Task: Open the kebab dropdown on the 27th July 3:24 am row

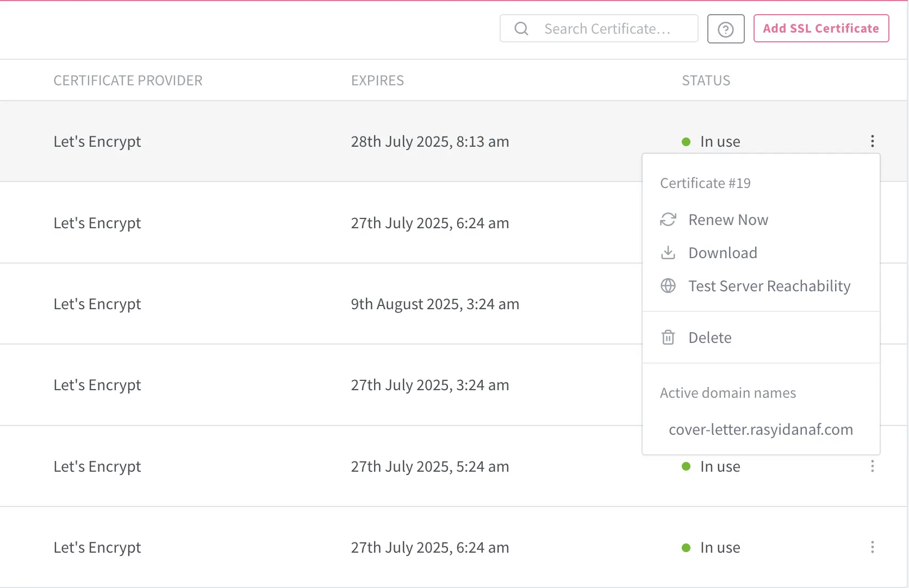Action: tap(872, 385)
